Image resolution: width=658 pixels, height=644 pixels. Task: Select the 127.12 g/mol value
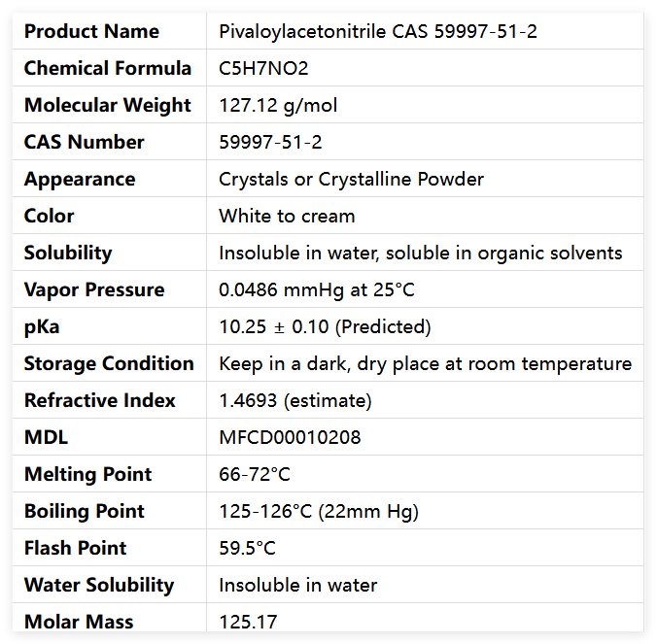278,105
